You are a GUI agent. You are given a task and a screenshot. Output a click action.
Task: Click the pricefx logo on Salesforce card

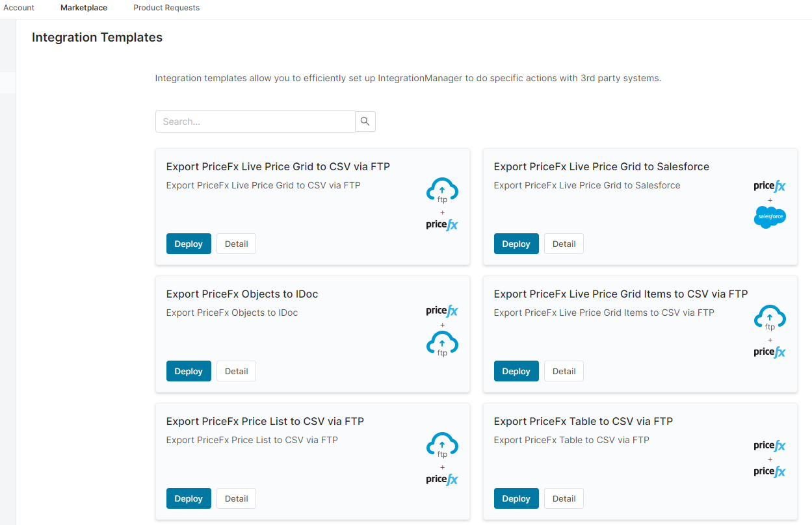pyautogui.click(x=770, y=186)
